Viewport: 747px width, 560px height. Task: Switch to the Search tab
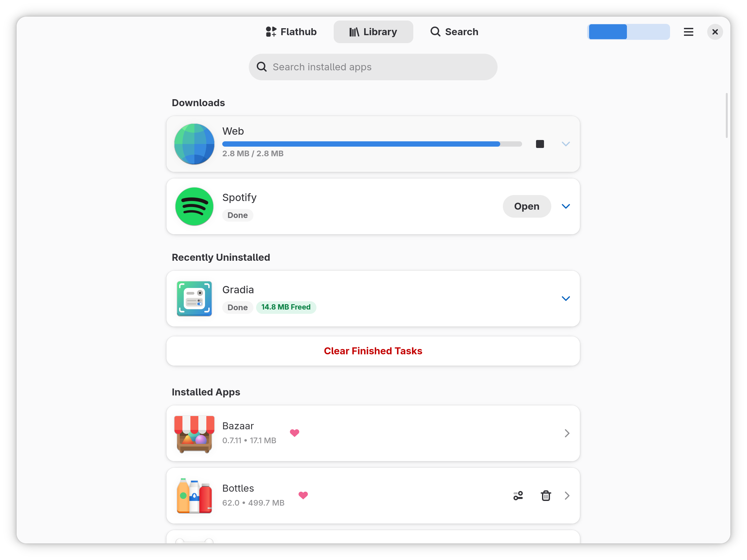click(x=454, y=32)
